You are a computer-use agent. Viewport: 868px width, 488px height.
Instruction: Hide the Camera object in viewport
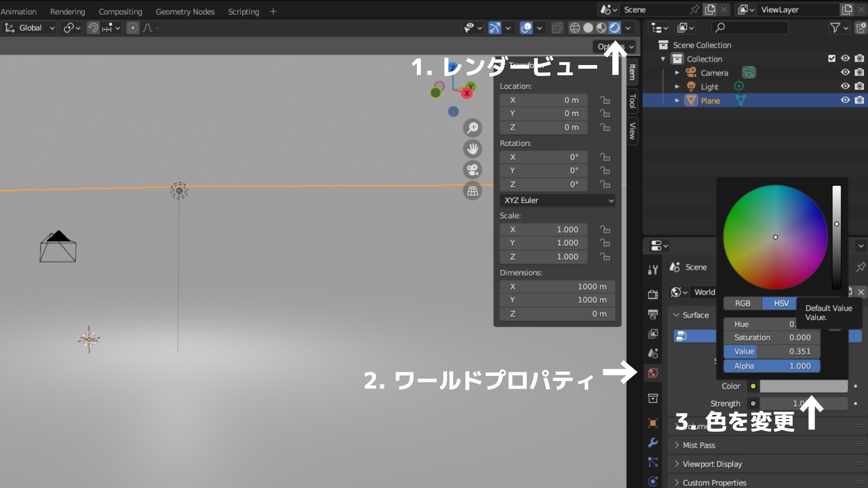click(845, 72)
